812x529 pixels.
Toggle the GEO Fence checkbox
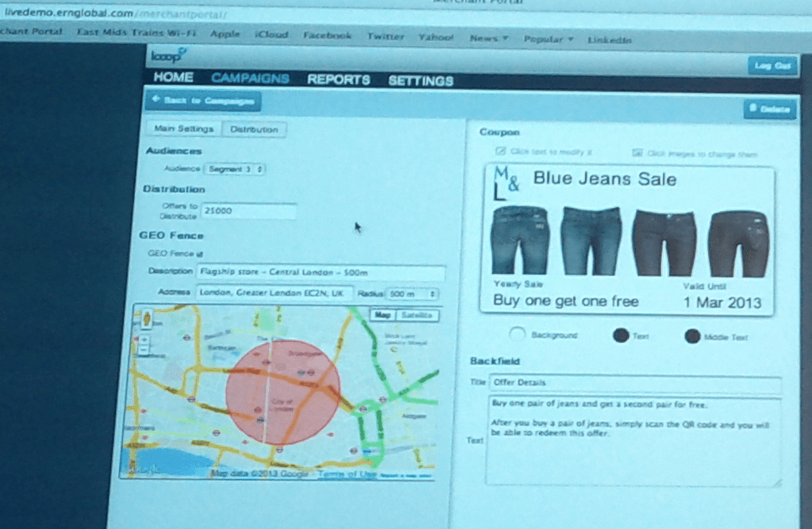coord(199,253)
